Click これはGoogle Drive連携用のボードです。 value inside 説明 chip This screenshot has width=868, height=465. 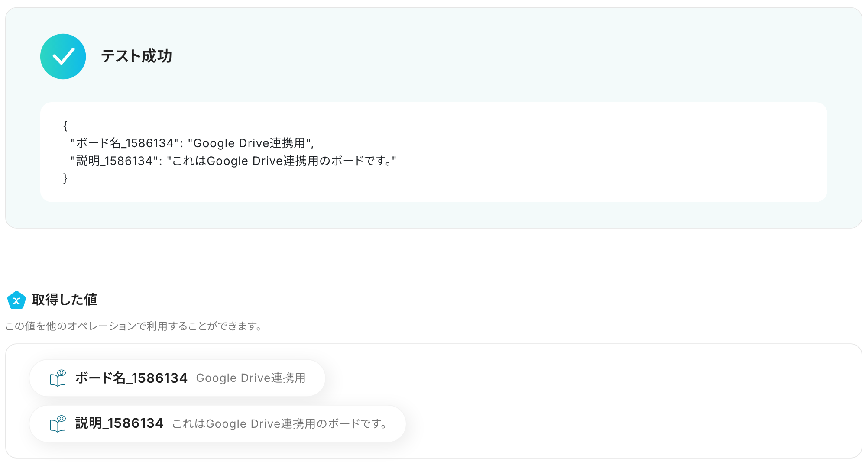[x=280, y=424]
